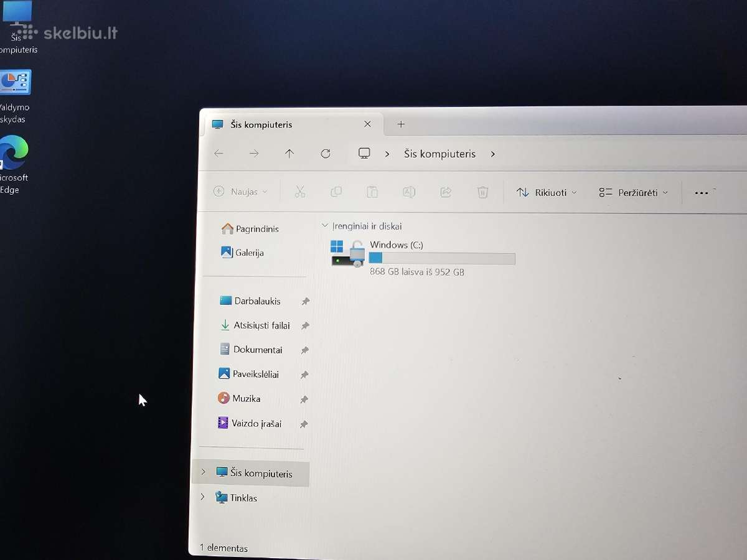Open Pagrindinis in navigation pane
747x560 pixels.
[250, 229]
